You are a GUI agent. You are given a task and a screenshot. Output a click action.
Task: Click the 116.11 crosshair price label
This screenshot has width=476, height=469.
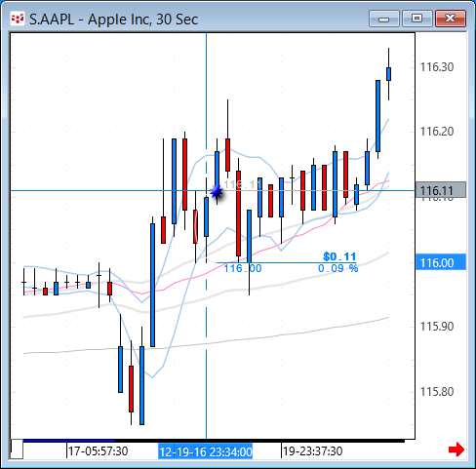point(441,190)
